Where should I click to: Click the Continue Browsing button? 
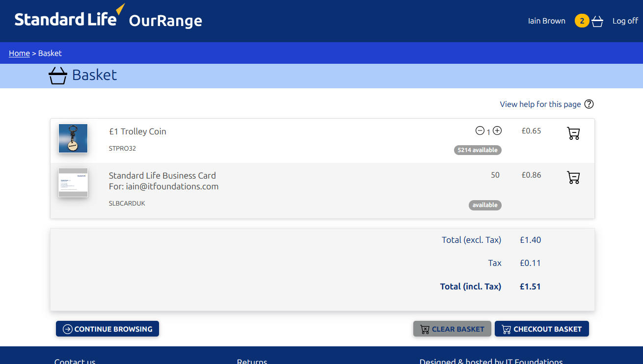107,329
